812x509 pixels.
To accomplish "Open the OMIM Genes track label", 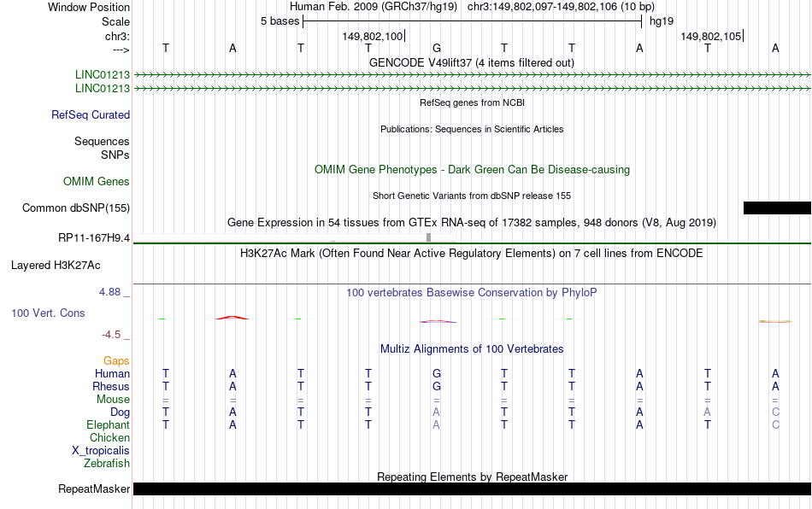I will coord(97,182).
